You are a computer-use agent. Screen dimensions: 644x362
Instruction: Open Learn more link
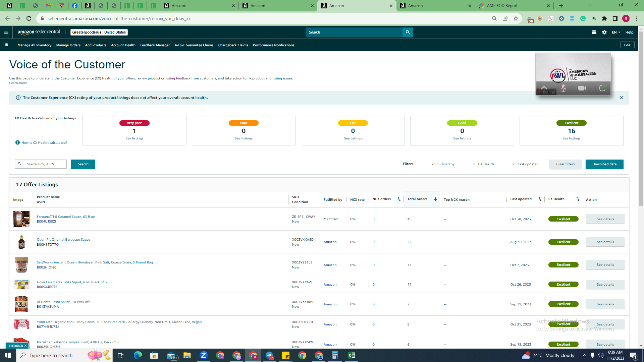(x=18, y=83)
